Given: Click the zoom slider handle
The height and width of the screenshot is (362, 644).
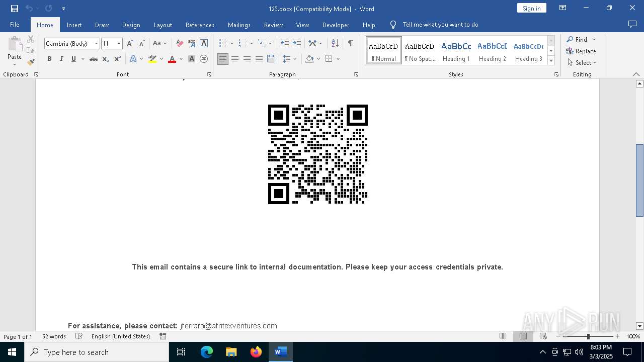Looking at the screenshot, I should (588, 336).
